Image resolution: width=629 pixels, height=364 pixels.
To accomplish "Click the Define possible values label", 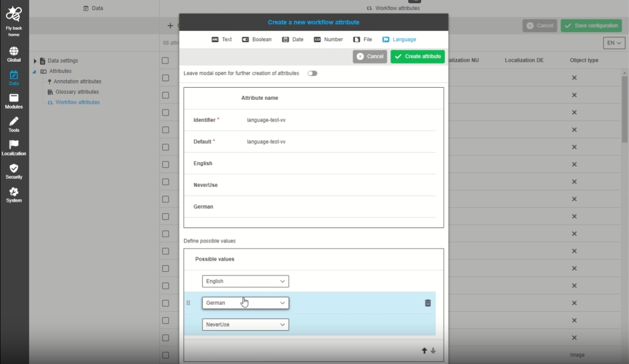I will pyautogui.click(x=210, y=241).
